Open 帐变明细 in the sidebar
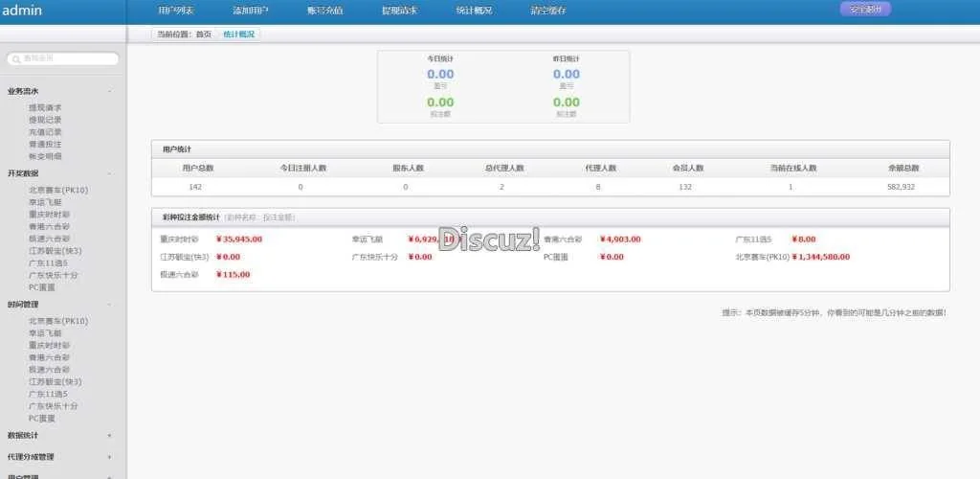This screenshot has height=479, width=980. coord(45,156)
